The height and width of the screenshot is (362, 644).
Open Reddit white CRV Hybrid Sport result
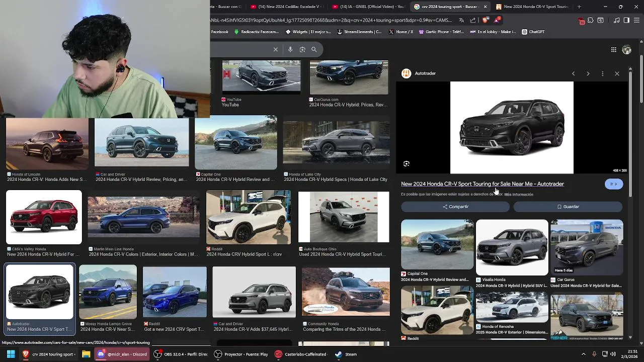[249, 217]
